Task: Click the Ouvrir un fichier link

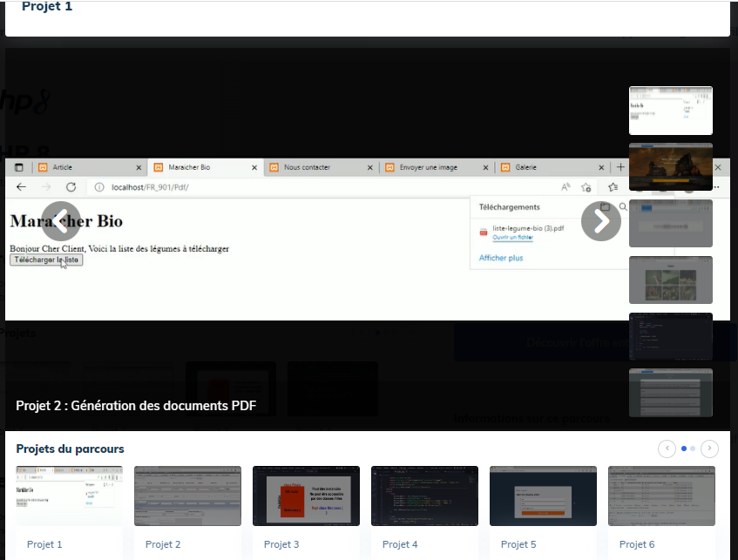Action: (x=512, y=237)
